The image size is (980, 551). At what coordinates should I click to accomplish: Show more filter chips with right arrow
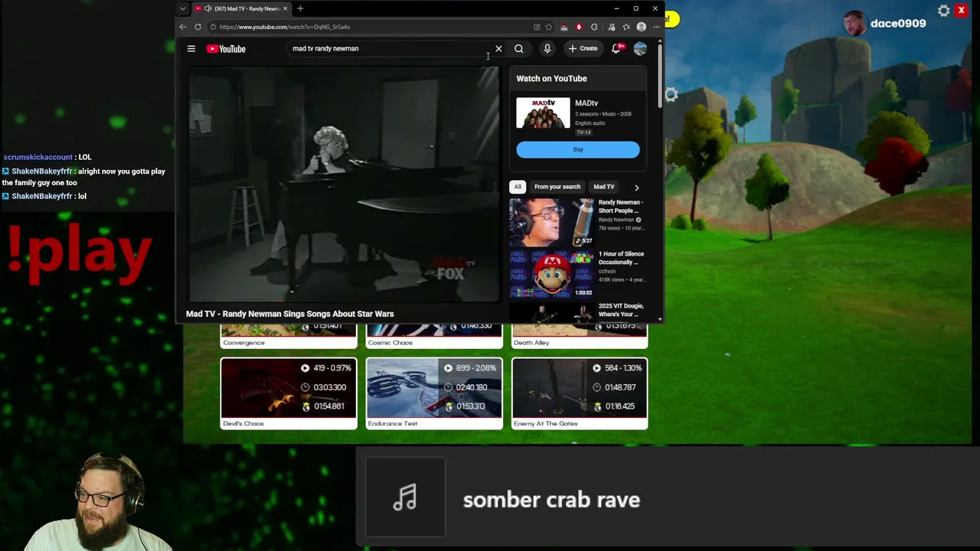(636, 187)
